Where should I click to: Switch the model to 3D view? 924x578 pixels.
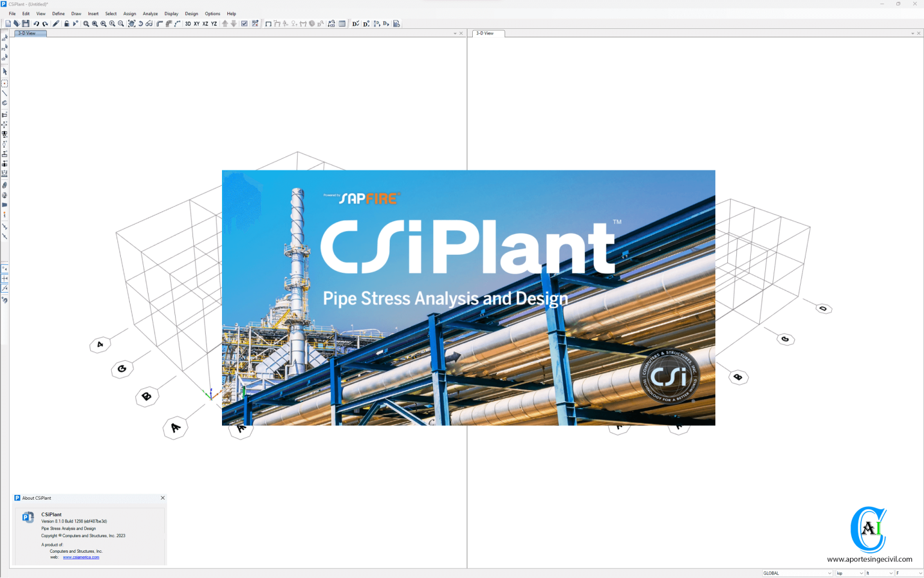coord(188,23)
